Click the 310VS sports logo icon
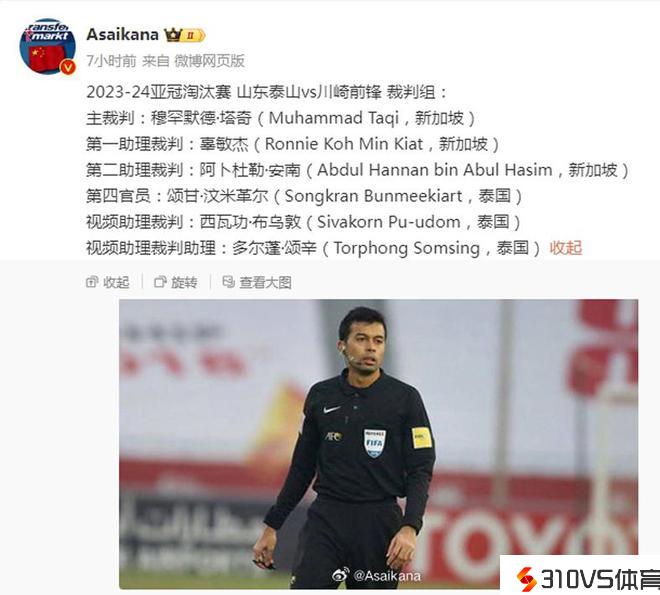The width and height of the screenshot is (660, 595). tap(526, 579)
